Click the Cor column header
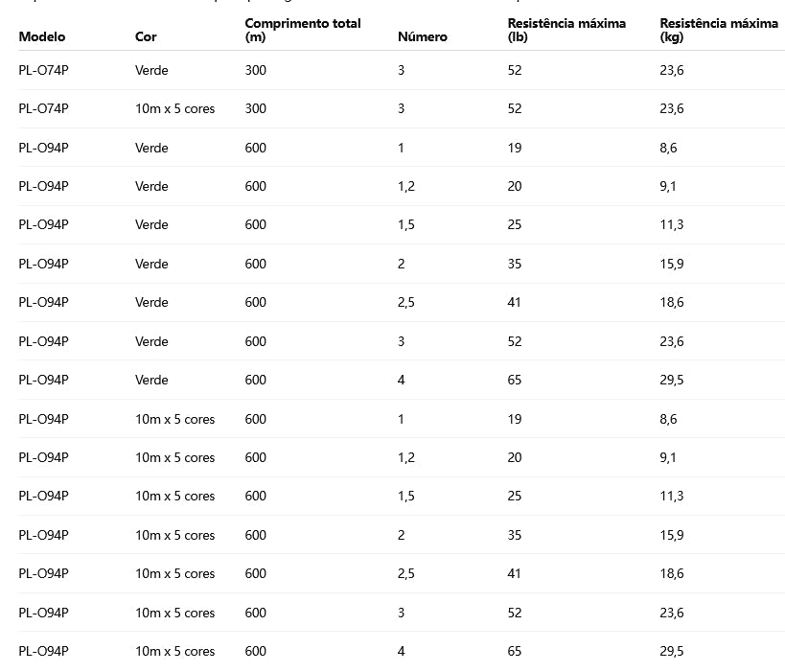Screen dimensions: 785x672 point(146,37)
